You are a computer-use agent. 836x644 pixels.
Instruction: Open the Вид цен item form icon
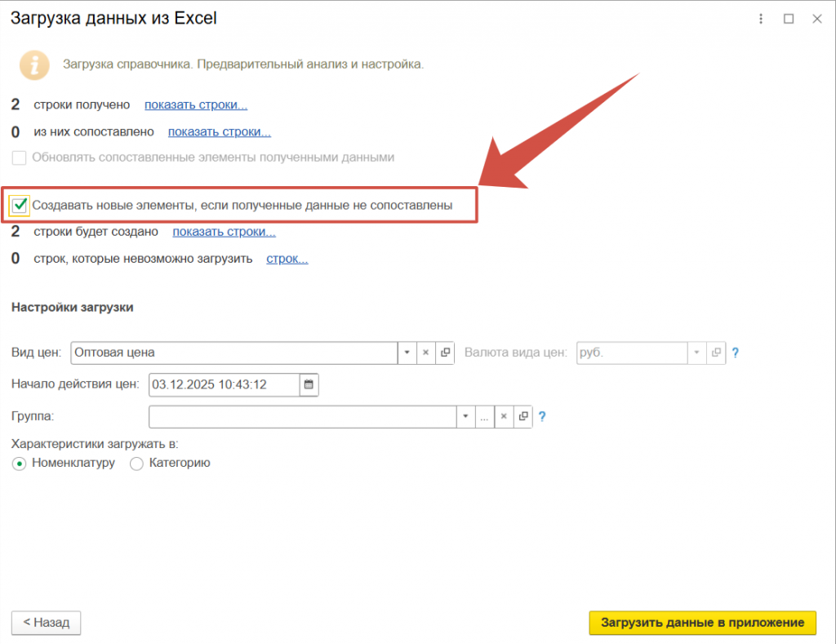tap(445, 353)
